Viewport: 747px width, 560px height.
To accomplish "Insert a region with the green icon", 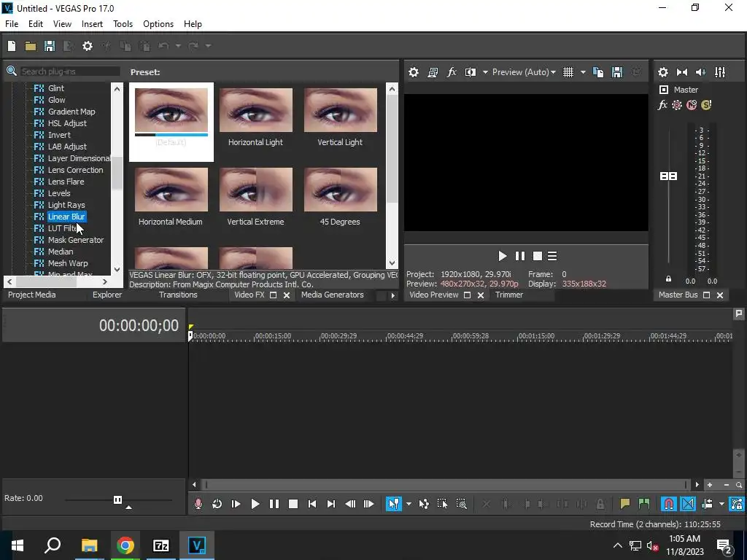I will [643, 504].
